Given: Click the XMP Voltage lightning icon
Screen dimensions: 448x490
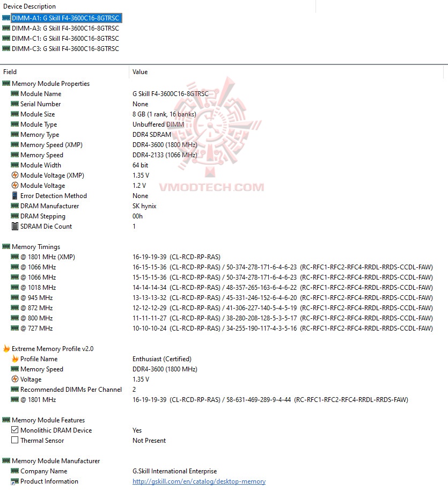Looking at the screenshot, I should (x=14, y=379).
